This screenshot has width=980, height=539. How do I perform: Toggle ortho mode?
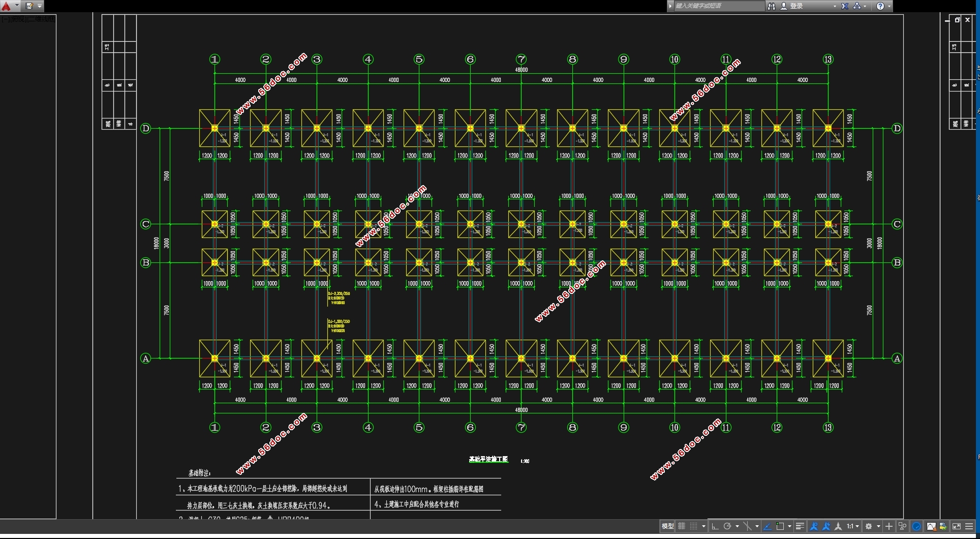715,526
